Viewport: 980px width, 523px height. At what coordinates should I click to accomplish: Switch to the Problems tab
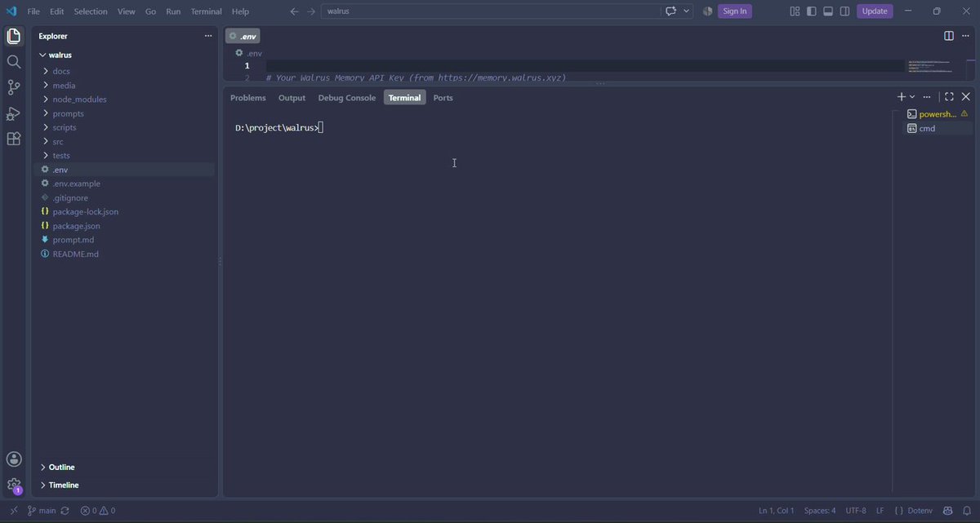tap(248, 98)
